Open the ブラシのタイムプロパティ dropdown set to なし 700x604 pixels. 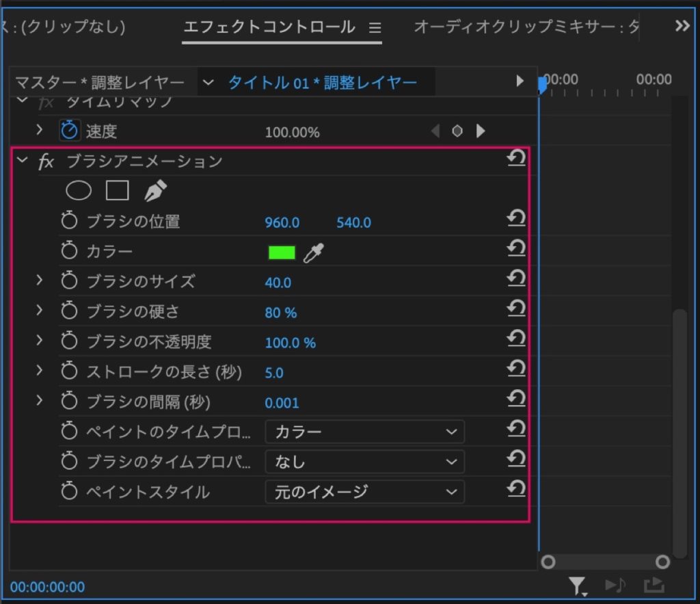[365, 462]
